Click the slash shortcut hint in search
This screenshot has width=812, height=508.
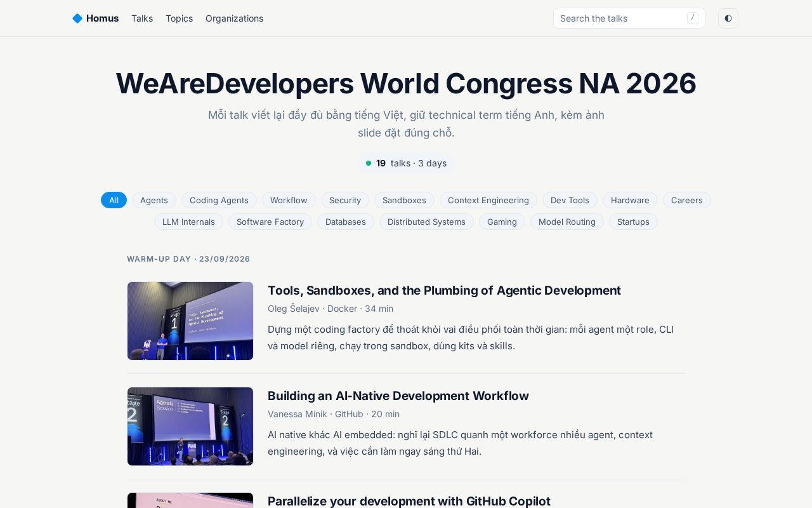pyautogui.click(x=693, y=18)
